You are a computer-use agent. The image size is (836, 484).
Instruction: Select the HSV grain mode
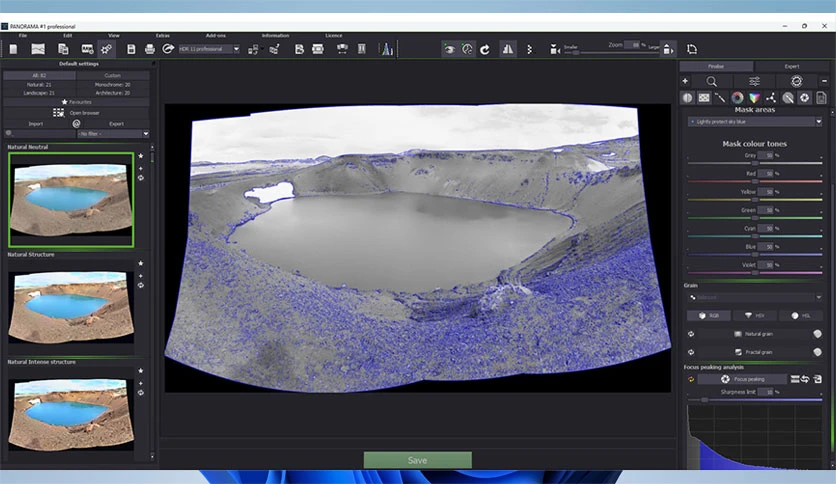pos(754,316)
